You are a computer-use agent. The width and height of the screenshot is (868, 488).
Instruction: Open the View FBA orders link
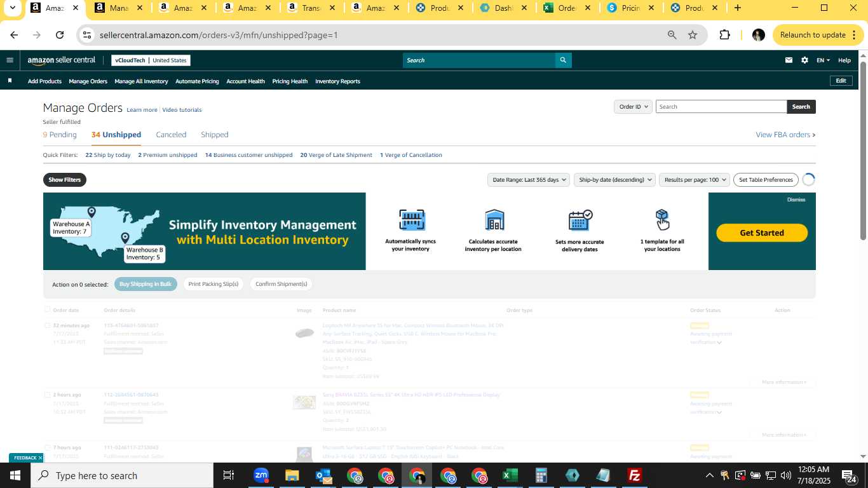785,135
